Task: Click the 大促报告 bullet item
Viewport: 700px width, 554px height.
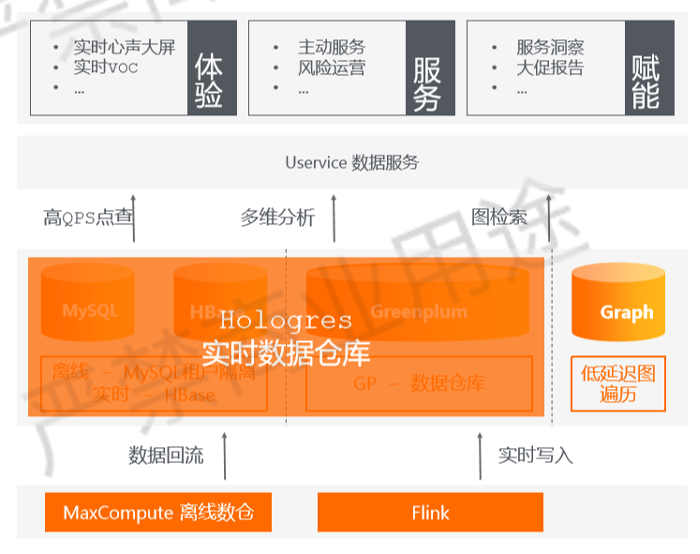Action: click(550, 68)
